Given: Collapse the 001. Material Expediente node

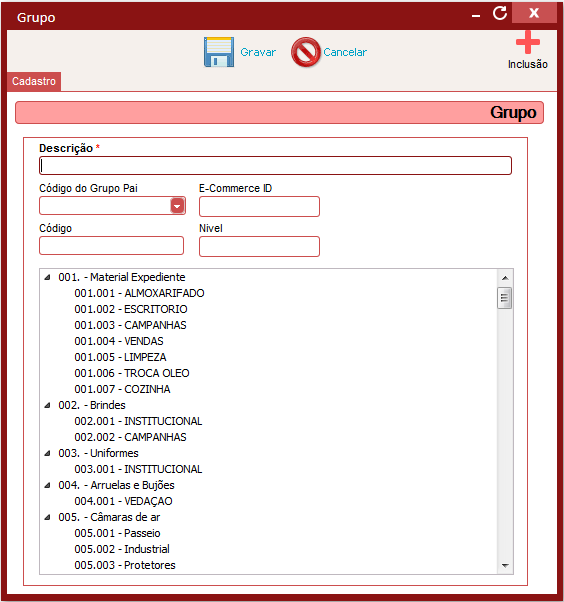Looking at the screenshot, I should 47,277.
